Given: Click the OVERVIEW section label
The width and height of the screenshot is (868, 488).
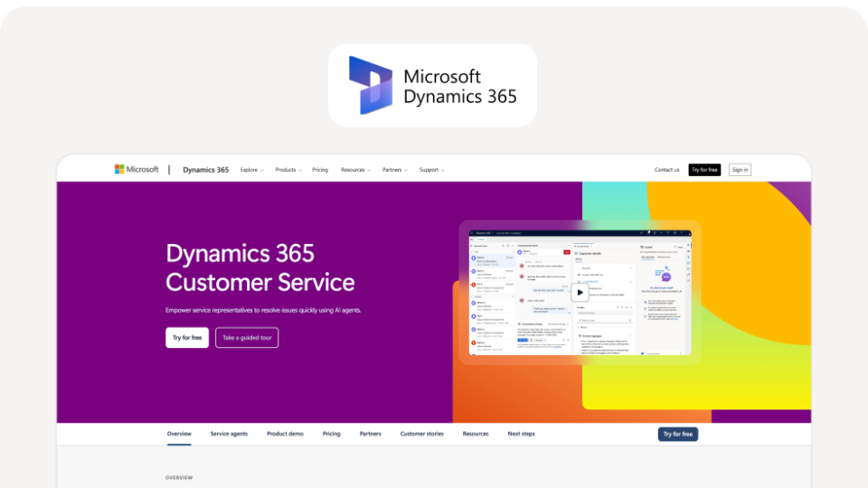Looking at the screenshot, I should (179, 477).
